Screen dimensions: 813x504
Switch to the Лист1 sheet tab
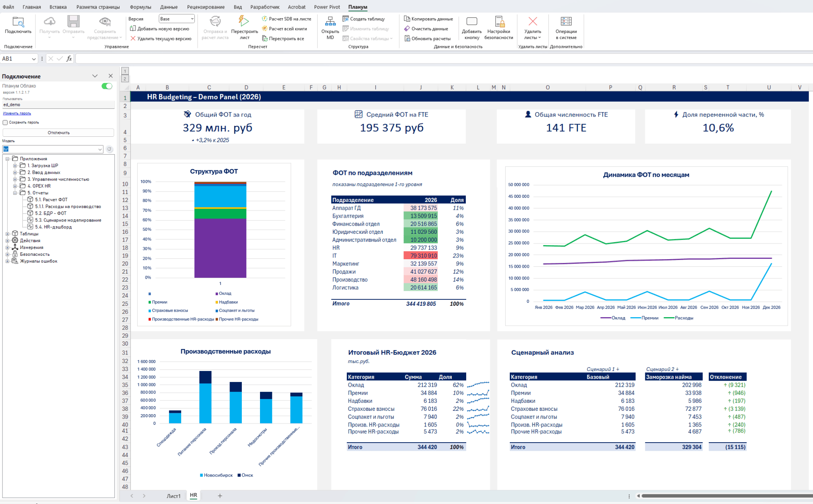coord(173,496)
